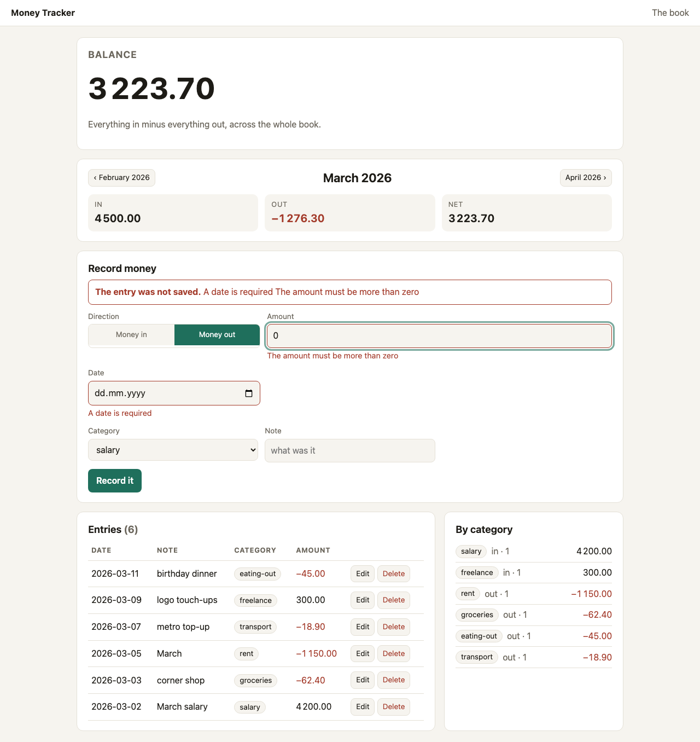700x742 pixels.
Task: Edit the March rent entry
Action: coord(363,653)
